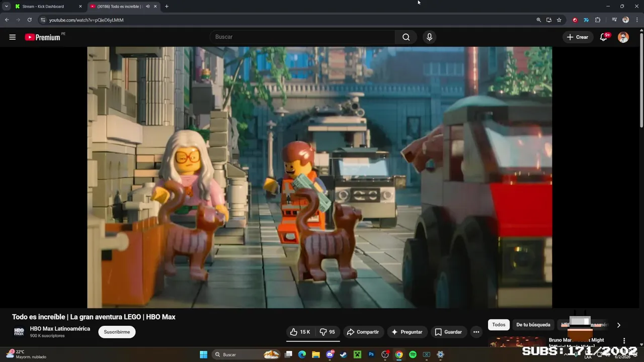Open Steam from the taskbar
This screenshot has height=362, width=644.
pos(343,354)
